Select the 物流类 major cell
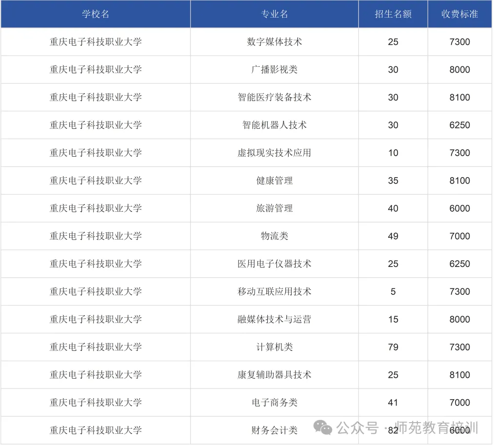The height and width of the screenshot is (448, 494). [x=275, y=236]
